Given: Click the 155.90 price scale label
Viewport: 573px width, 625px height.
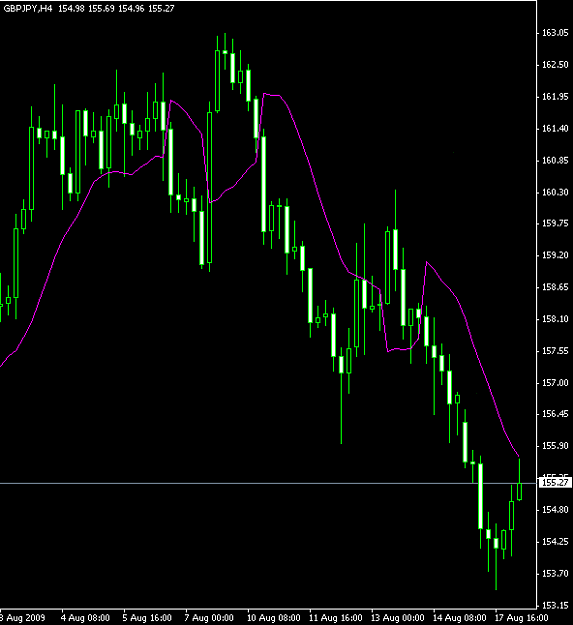Looking at the screenshot, I should click(x=555, y=446).
